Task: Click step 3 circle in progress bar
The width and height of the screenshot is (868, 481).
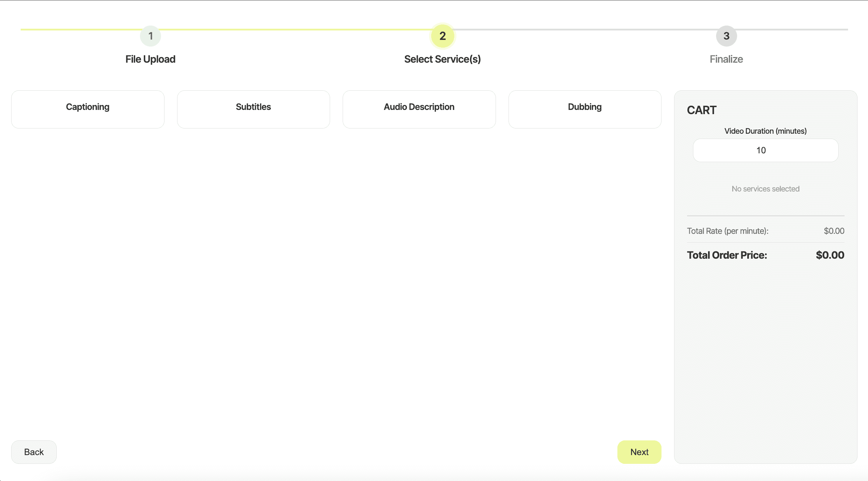Action: [726, 36]
